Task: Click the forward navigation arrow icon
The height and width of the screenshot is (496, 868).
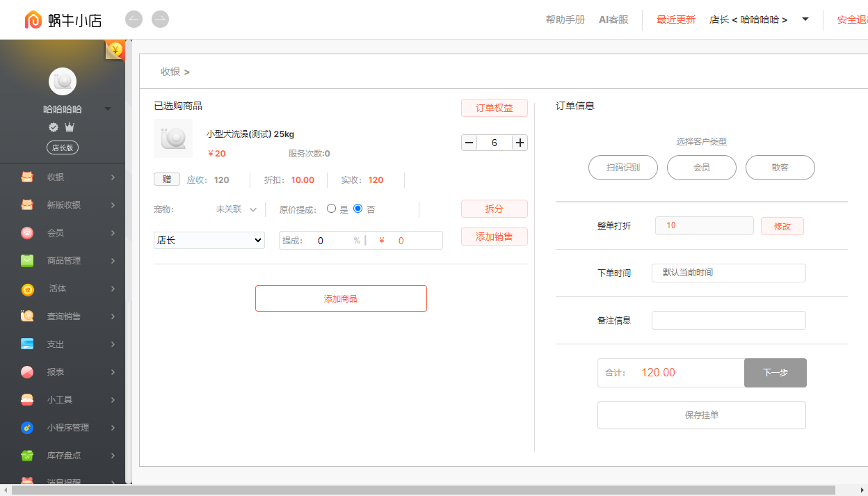Action: [160, 19]
